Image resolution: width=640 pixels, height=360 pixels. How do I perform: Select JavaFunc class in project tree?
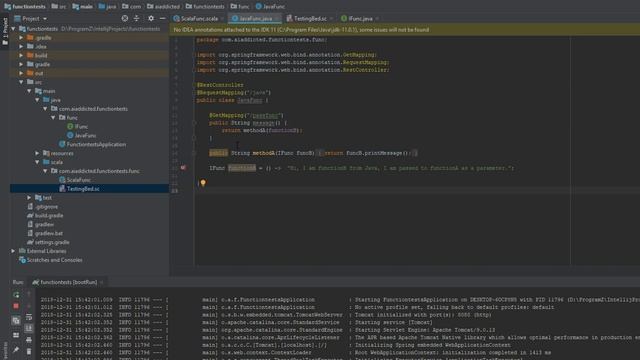tap(82, 136)
